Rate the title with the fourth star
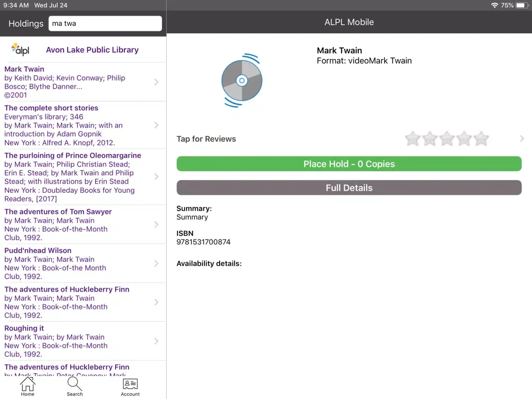The image size is (532, 399). [x=464, y=139]
